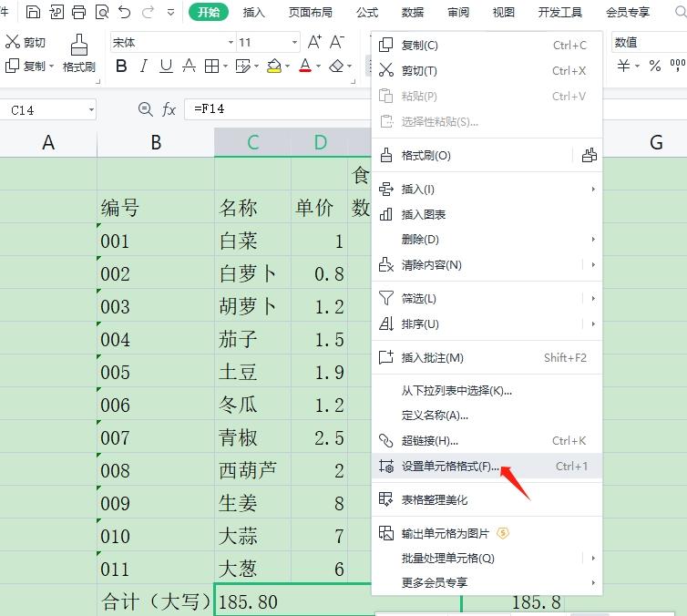Select 格式刷(O) in context menu
The height and width of the screenshot is (616, 687).
tap(471, 155)
